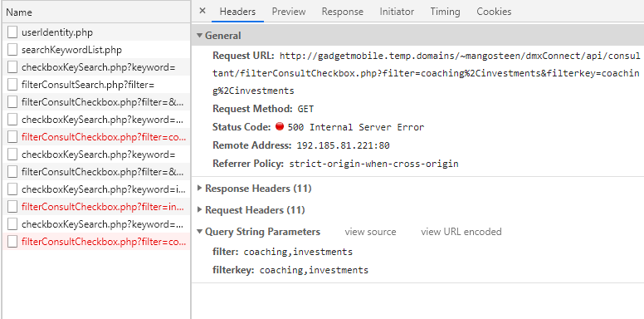Click the Name column header
The image size is (644, 319).
point(96,12)
